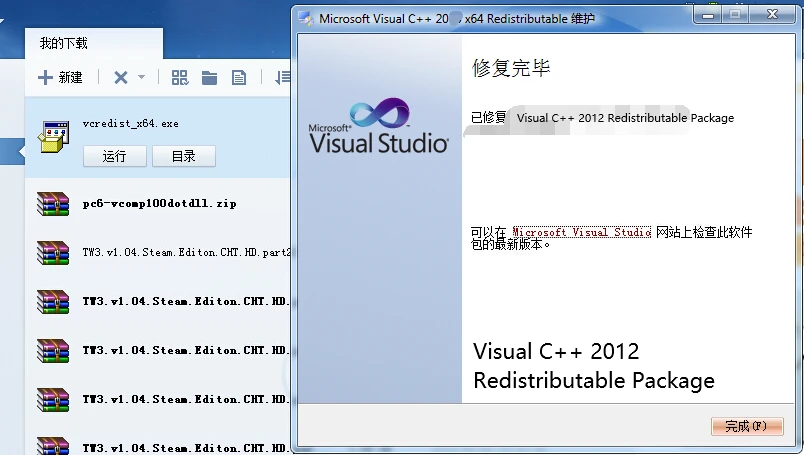Click the installer title bar icon
Image resolution: width=804 pixels, height=455 pixels.
[x=306, y=18]
